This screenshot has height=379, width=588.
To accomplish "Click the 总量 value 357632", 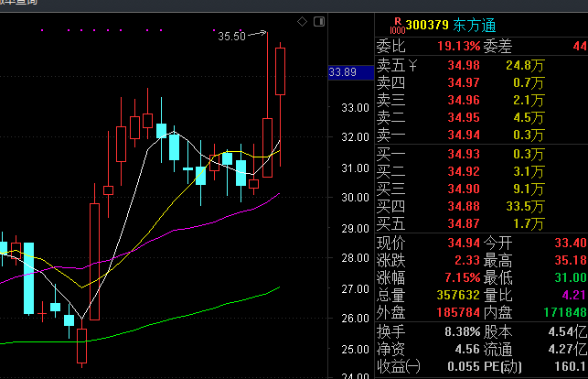I will (x=458, y=295).
